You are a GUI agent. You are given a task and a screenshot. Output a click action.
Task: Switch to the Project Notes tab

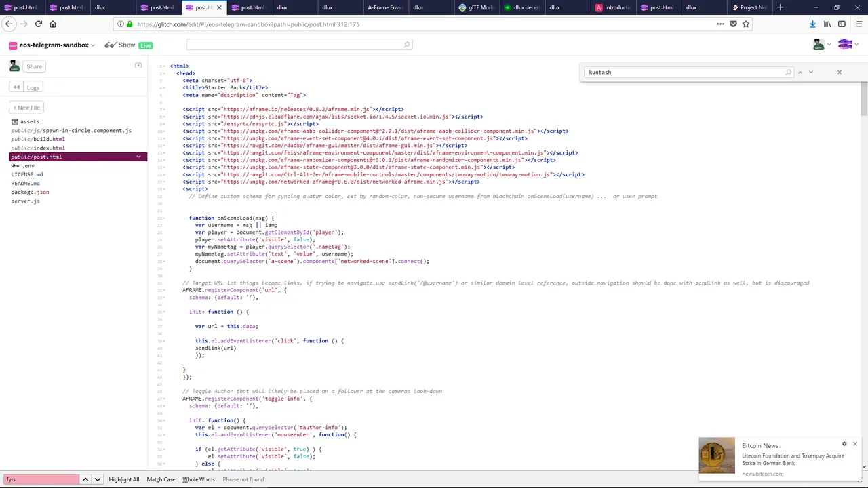(749, 7)
